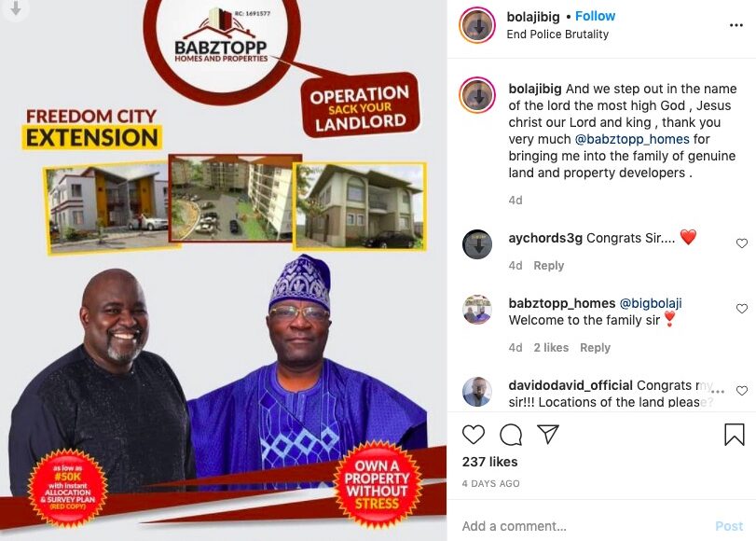
Task: Open comment options dots on davidodavid comment
Action: coord(718,391)
